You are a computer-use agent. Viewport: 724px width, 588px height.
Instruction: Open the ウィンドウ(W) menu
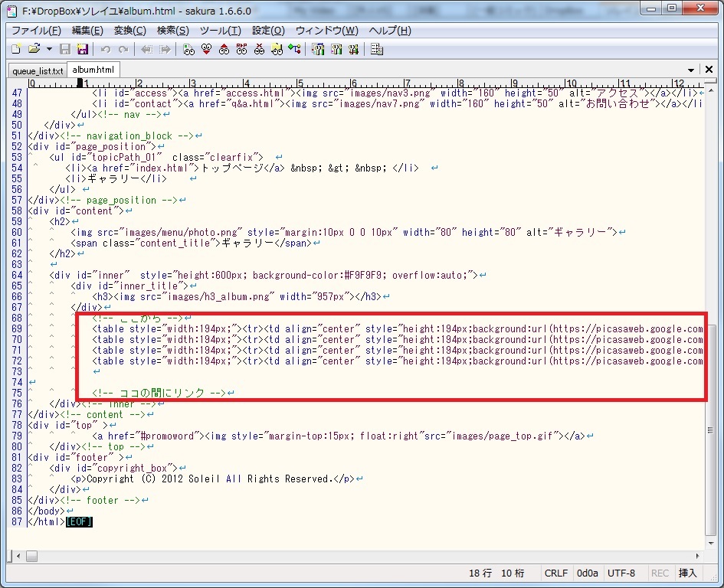tap(326, 31)
